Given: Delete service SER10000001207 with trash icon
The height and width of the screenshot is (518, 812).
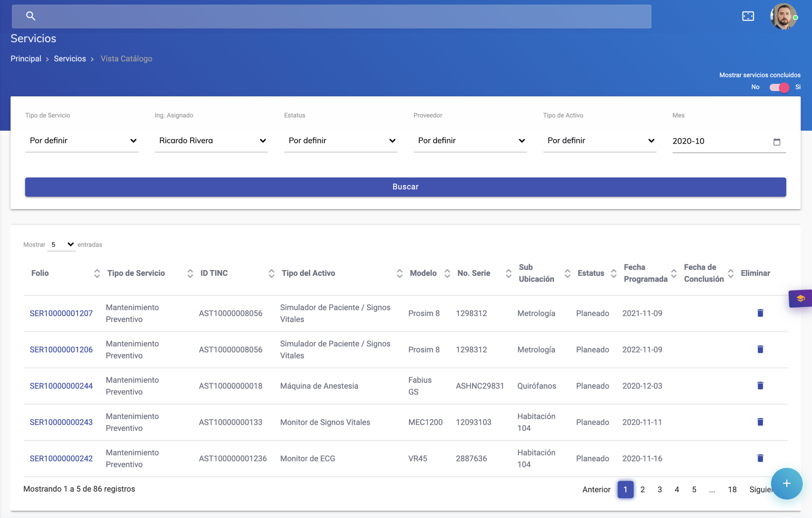Looking at the screenshot, I should point(760,313).
